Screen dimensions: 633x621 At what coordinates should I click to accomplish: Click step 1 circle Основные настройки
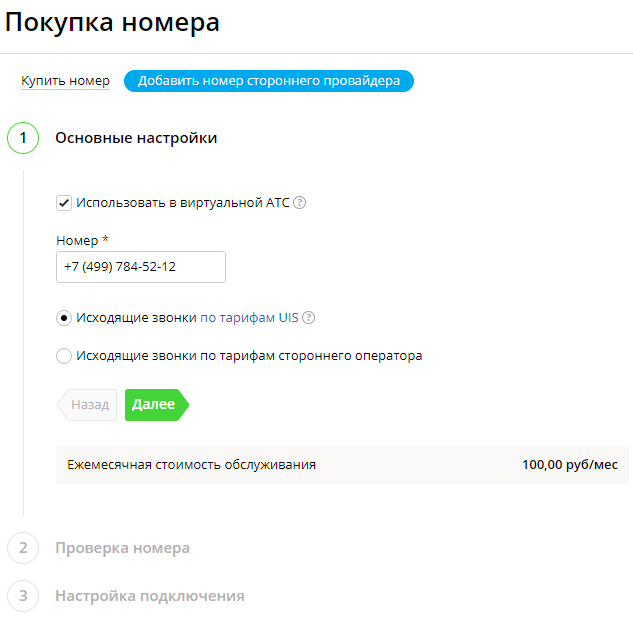point(23,138)
